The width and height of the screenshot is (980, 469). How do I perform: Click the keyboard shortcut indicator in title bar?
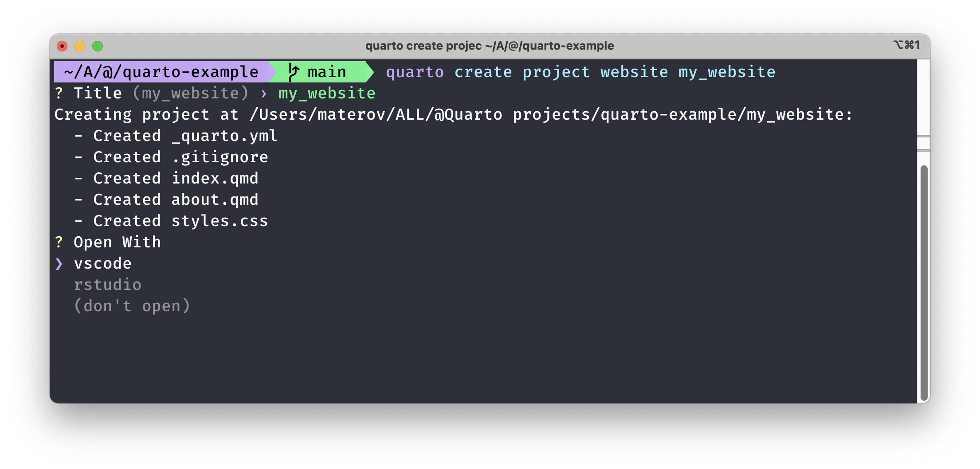(906, 45)
